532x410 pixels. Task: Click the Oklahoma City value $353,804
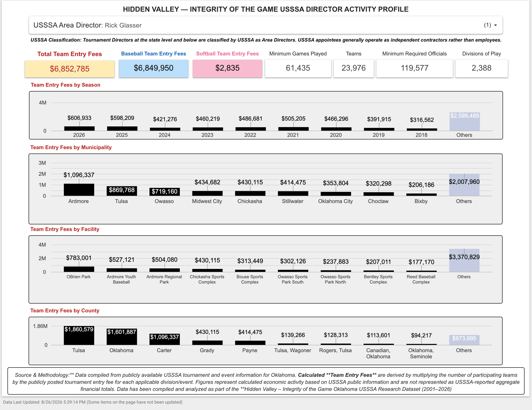click(x=336, y=183)
